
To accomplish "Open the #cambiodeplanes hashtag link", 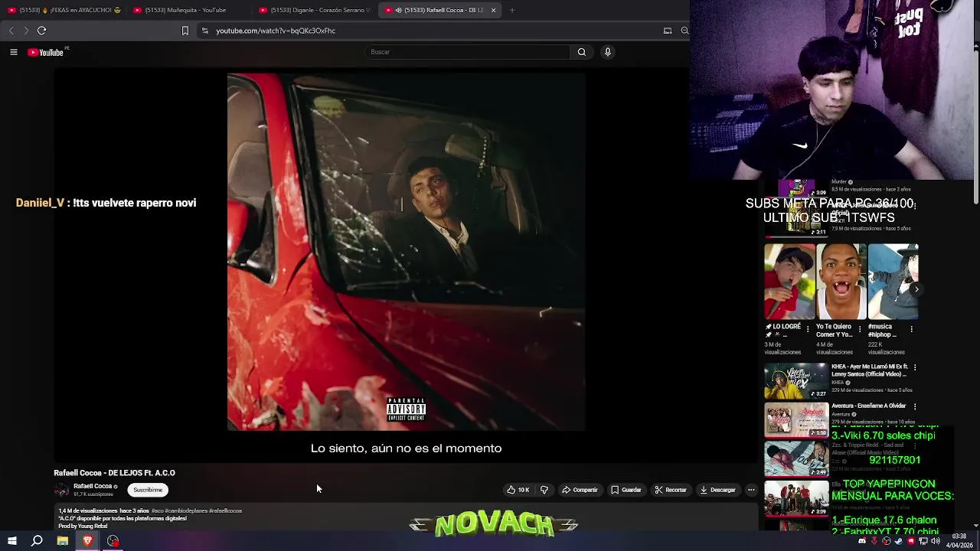I will (185, 510).
